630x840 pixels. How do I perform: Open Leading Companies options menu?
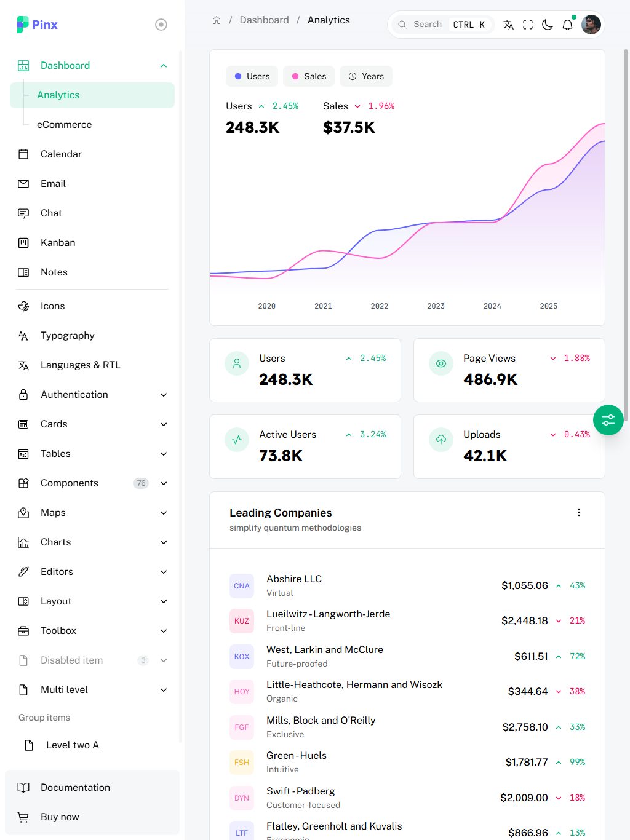(x=579, y=512)
